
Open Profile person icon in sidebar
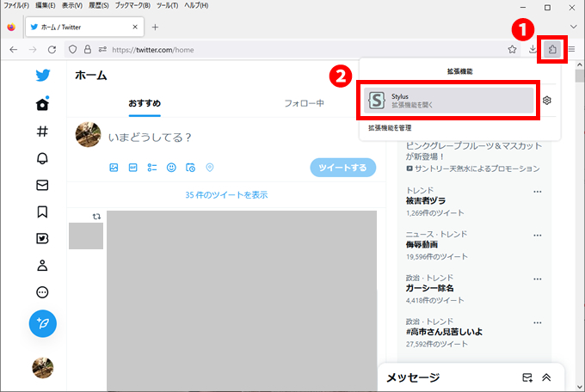pyautogui.click(x=42, y=265)
